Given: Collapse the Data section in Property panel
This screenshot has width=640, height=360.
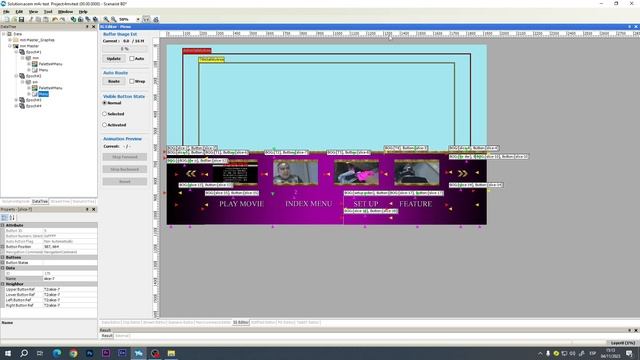Looking at the screenshot, I should [3, 268].
